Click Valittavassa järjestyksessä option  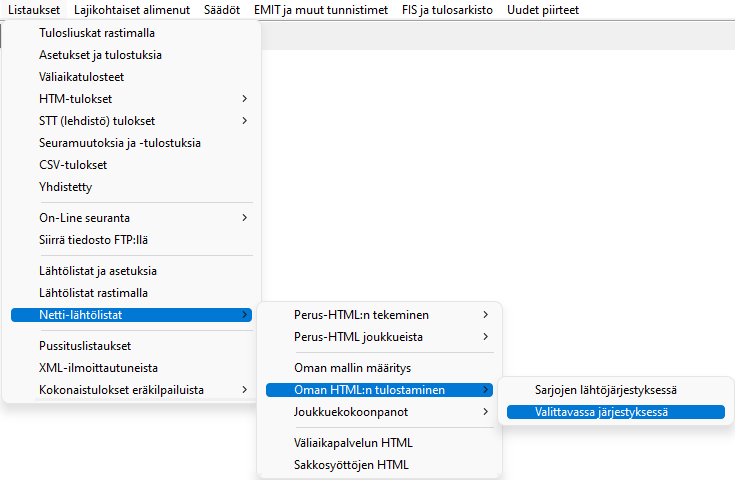click(602, 412)
